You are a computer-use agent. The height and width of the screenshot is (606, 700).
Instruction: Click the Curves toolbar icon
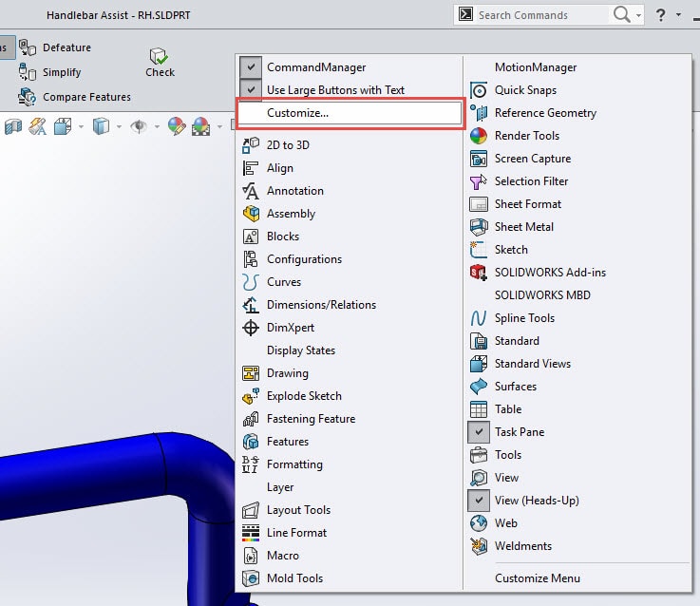click(251, 282)
